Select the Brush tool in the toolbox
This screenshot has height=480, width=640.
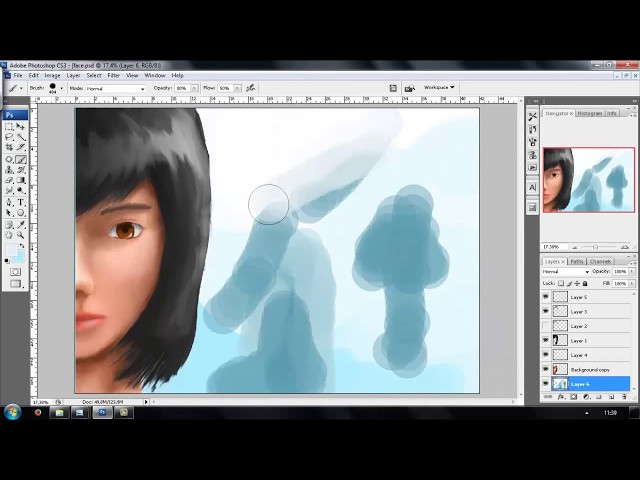21,160
